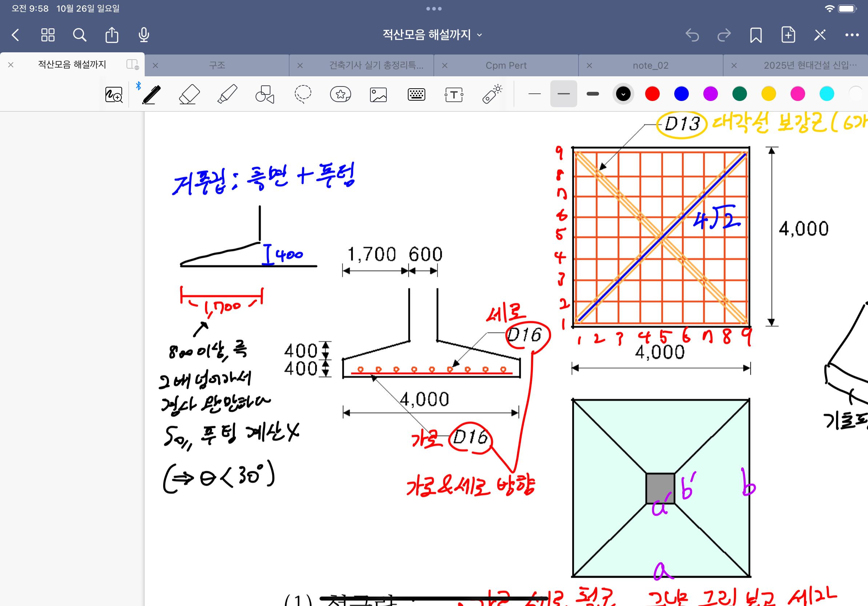868x606 pixels.
Task: Bookmark the current page
Action: [756, 35]
